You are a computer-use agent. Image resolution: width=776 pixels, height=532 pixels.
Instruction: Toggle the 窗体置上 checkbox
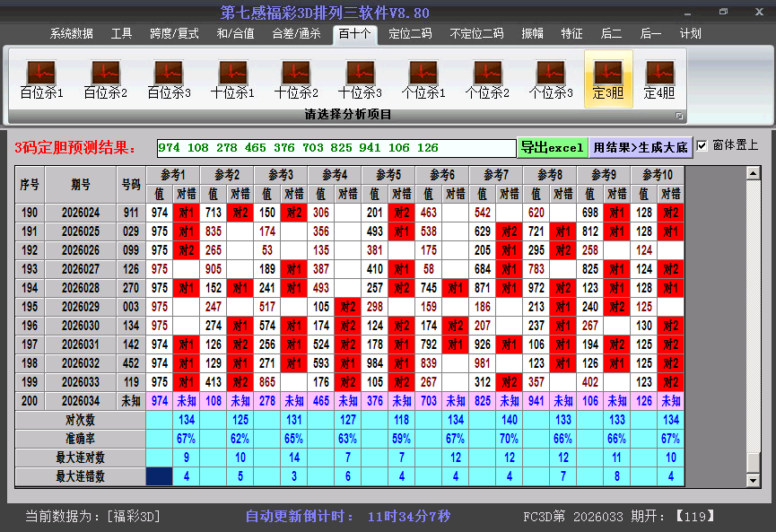[x=702, y=145]
